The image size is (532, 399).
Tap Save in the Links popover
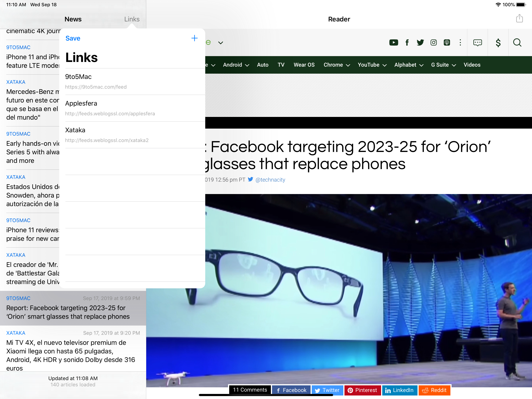pos(73,38)
